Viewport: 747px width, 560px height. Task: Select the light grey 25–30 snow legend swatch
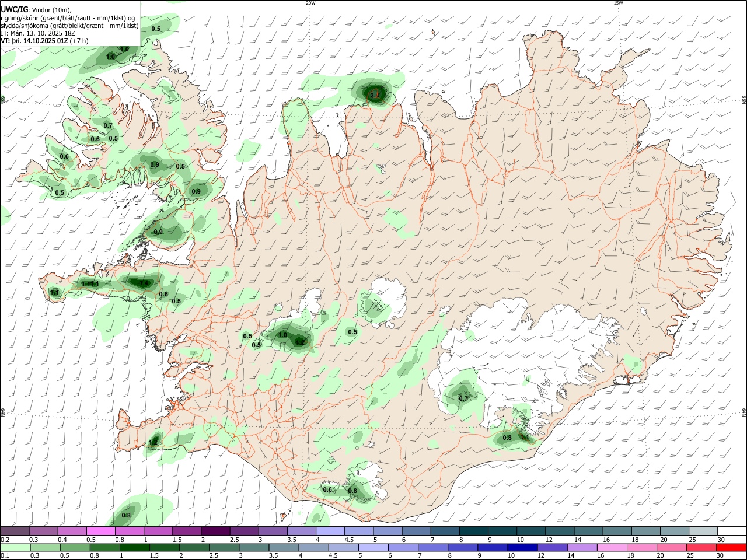tap(703, 531)
